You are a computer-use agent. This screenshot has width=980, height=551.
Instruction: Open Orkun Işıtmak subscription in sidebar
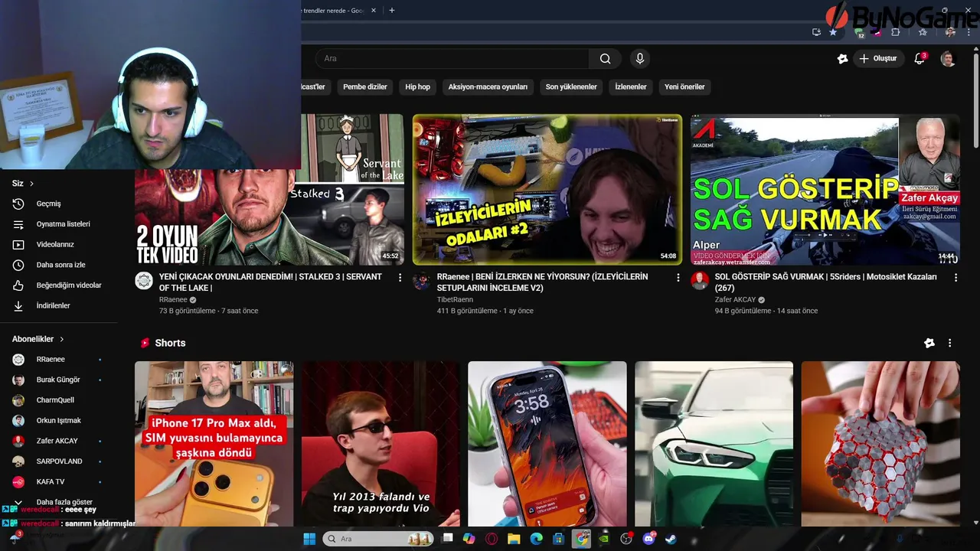click(x=58, y=421)
